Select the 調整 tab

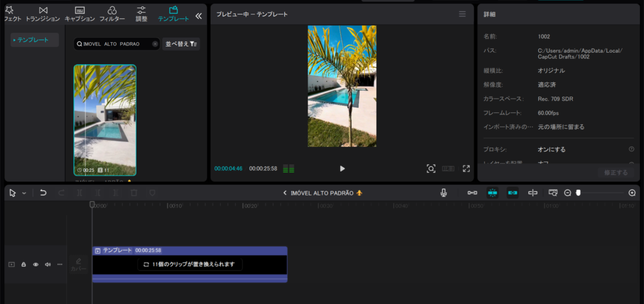tap(142, 14)
